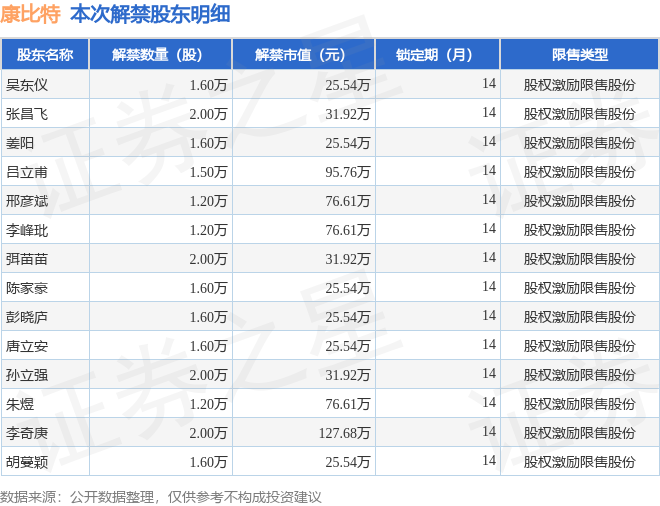660x506 pixels.
Task: Click 胡蔓颖's 股权激励限售股份 type cell
Action: pos(579,462)
